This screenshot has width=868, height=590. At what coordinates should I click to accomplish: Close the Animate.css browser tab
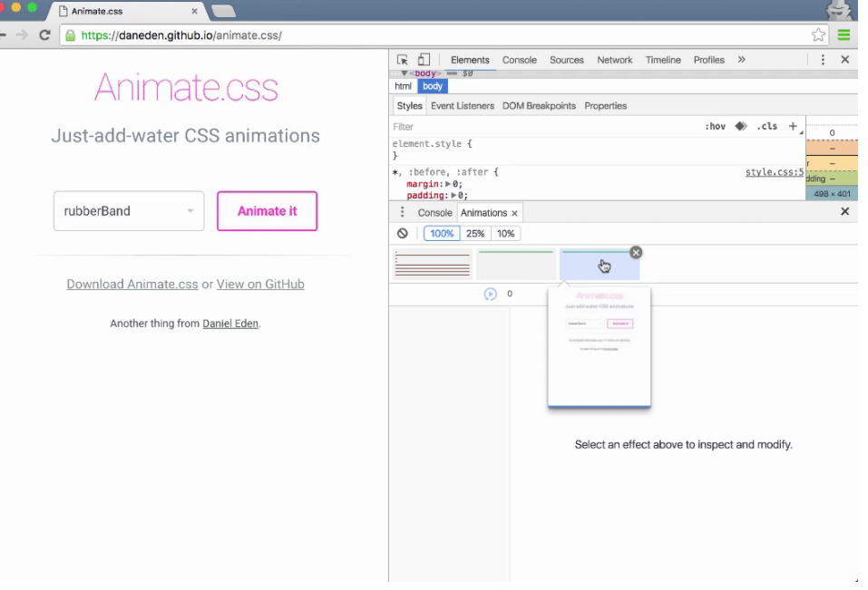point(194,11)
